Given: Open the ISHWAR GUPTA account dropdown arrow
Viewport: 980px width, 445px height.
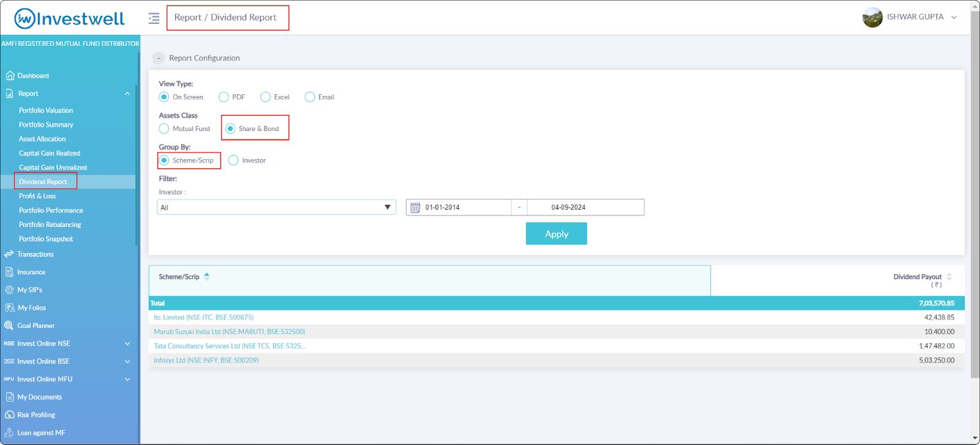Looking at the screenshot, I should (954, 17).
